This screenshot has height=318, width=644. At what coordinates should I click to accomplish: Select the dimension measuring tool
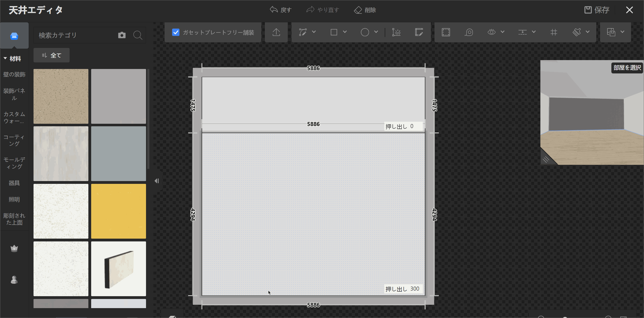coord(396,32)
